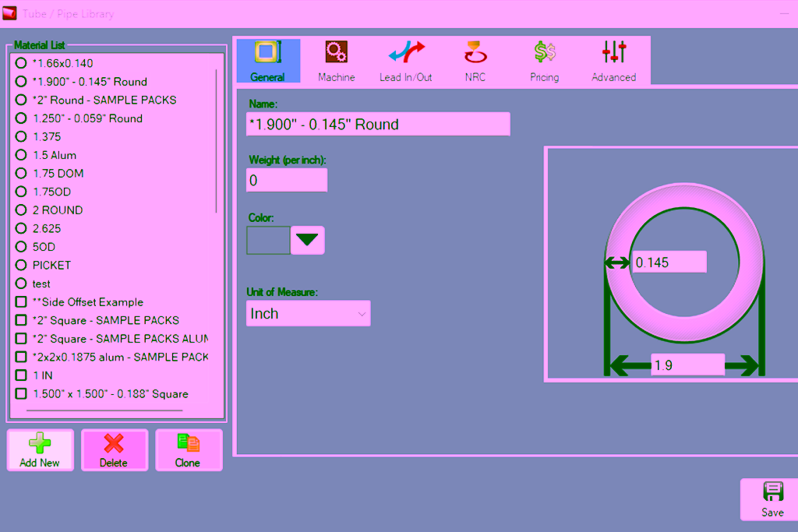Click the Weight (per inch) field
This screenshot has width=798, height=532.
point(287,180)
